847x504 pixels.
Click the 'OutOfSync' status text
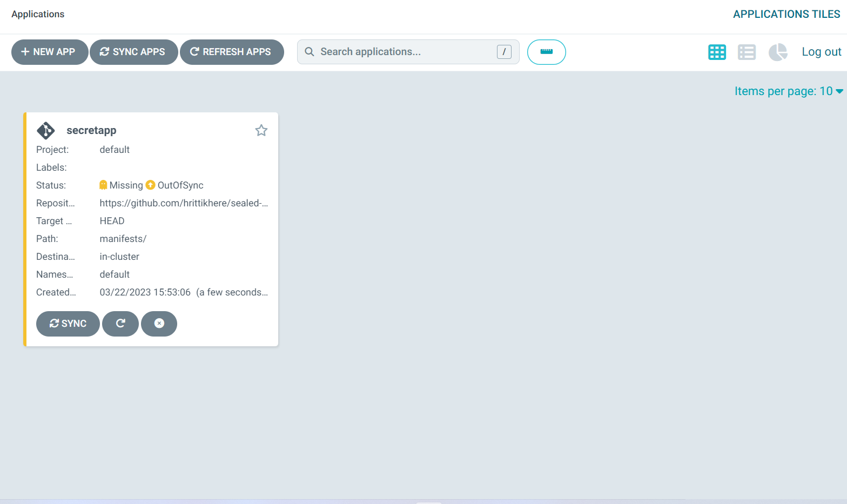pyautogui.click(x=180, y=185)
